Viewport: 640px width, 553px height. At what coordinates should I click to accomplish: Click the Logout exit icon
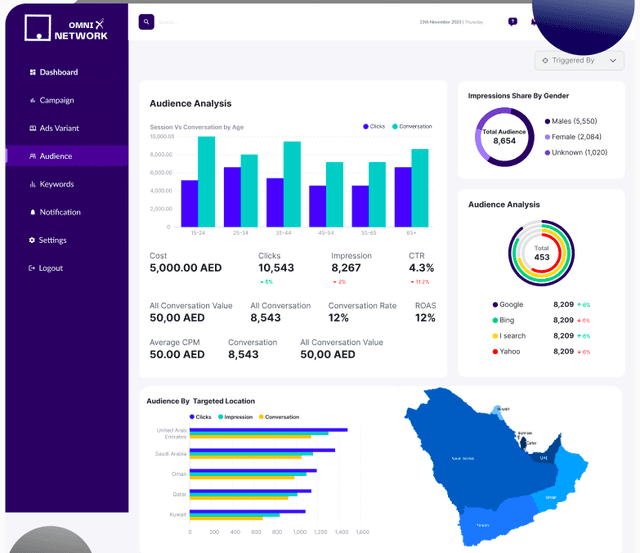[32, 268]
